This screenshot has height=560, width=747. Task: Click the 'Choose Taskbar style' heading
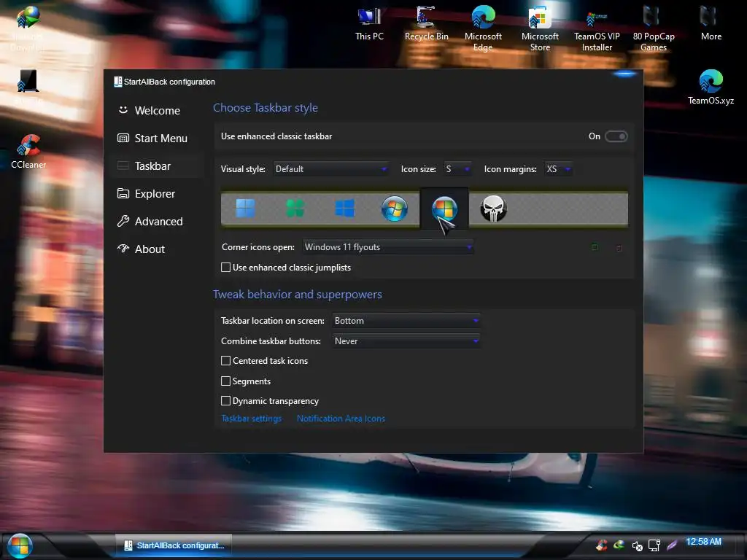click(x=266, y=108)
